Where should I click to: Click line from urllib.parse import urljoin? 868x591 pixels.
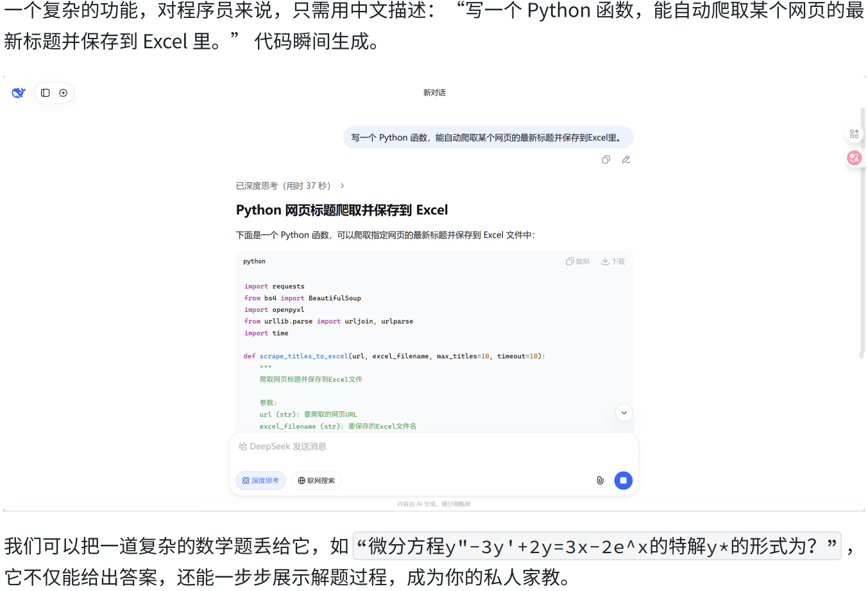(328, 321)
